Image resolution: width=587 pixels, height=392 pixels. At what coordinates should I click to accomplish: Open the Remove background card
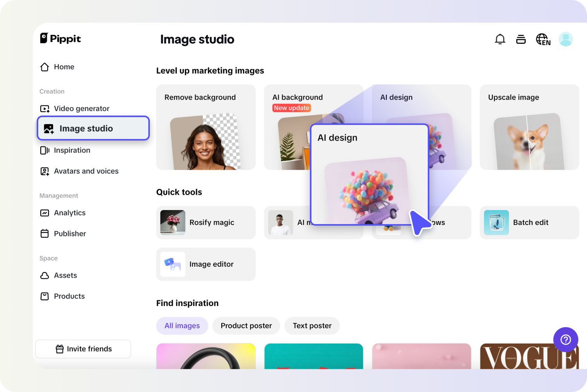pos(206,127)
